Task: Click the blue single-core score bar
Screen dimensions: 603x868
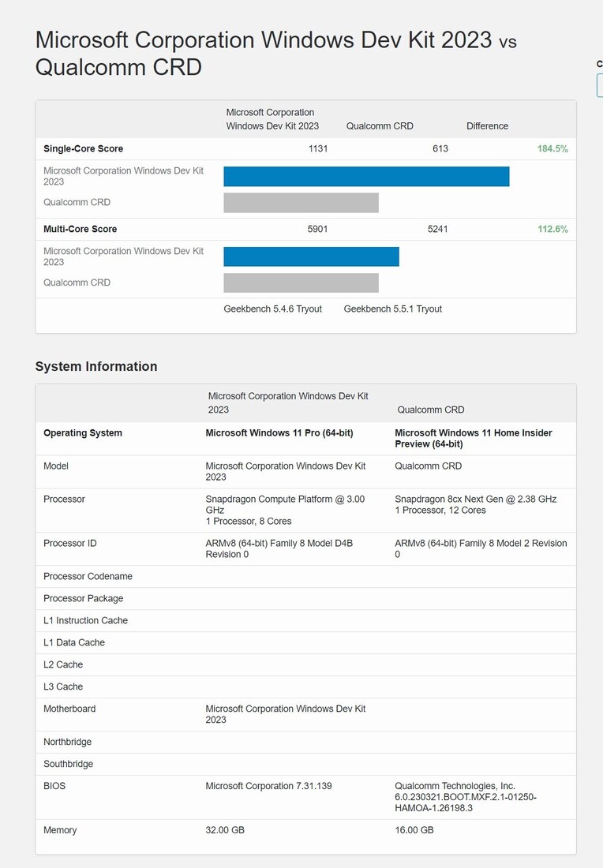Action: [x=366, y=176]
